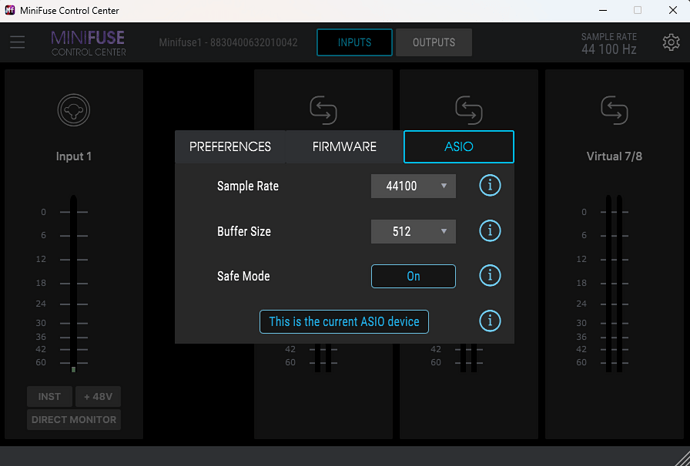
Task: Click the Virtual 7/8 channel label
Action: point(614,156)
